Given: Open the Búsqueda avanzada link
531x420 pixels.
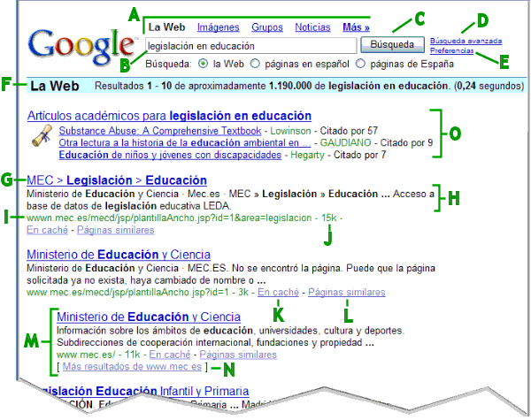Looking at the screenshot, I should tap(466, 41).
